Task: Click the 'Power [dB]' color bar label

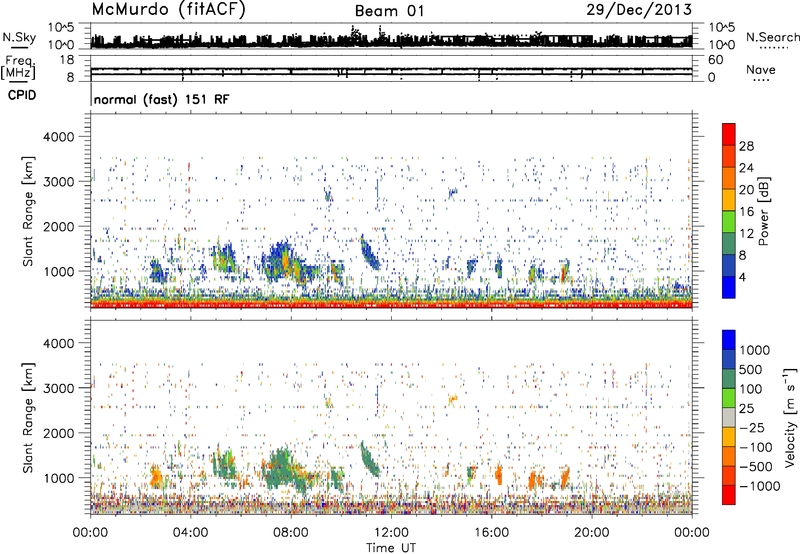Action: pos(763,211)
